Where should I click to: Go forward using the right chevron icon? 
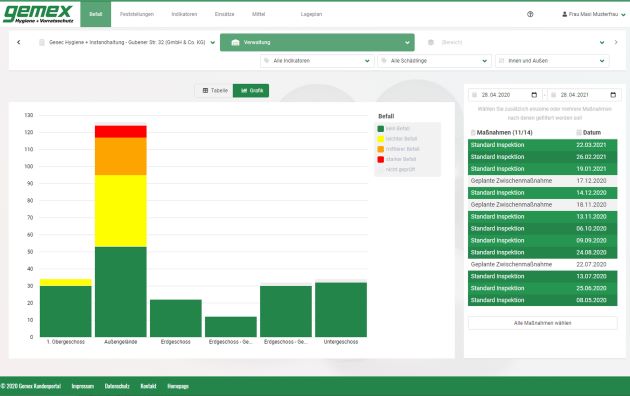coord(616,42)
